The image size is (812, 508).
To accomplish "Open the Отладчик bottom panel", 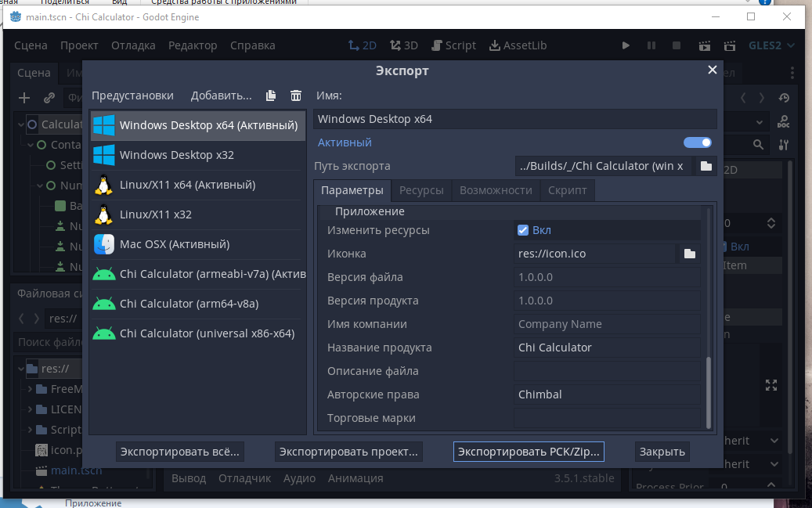I will (244, 478).
